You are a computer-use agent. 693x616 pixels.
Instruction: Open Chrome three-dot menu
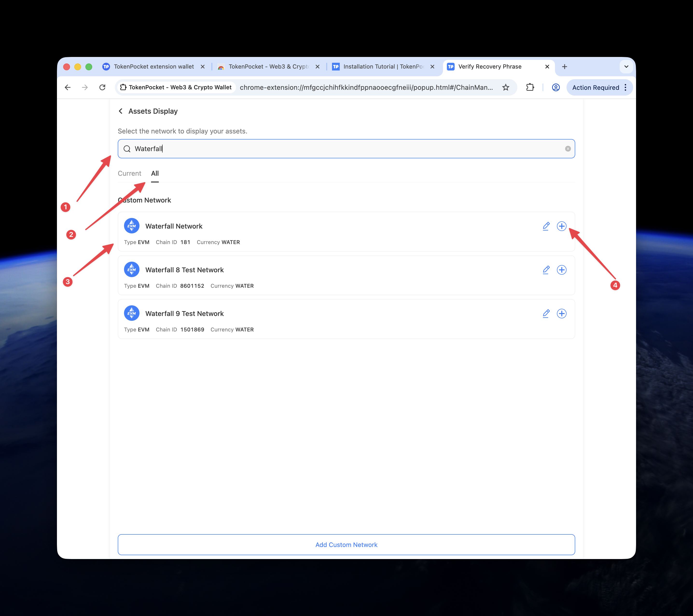point(625,88)
